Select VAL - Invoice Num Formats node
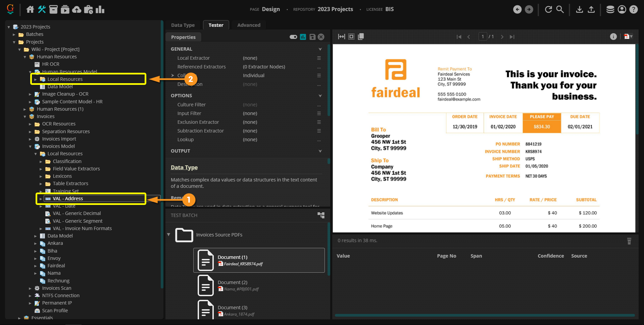Screen dimensions: 644x325 tap(82, 228)
